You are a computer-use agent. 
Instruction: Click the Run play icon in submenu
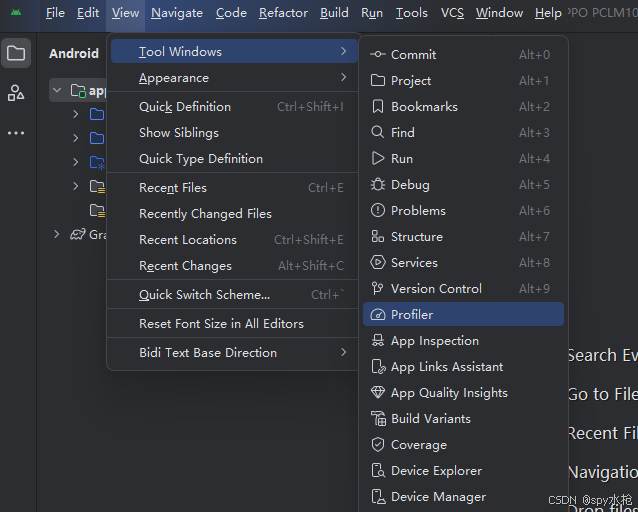tap(378, 158)
